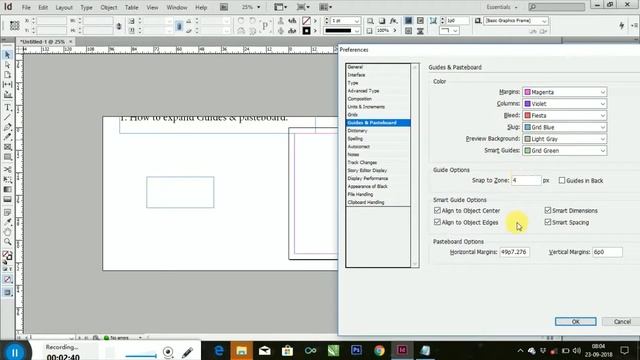Open the zoom level dropdown at 25%
Image resolution: width=640 pixels, height=360 pixels.
pyautogui.click(x=258, y=7)
